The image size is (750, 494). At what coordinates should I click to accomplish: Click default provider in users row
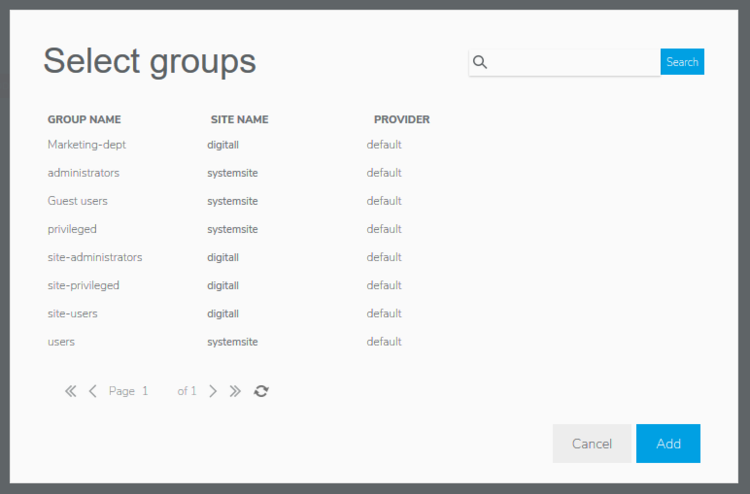tap(384, 342)
